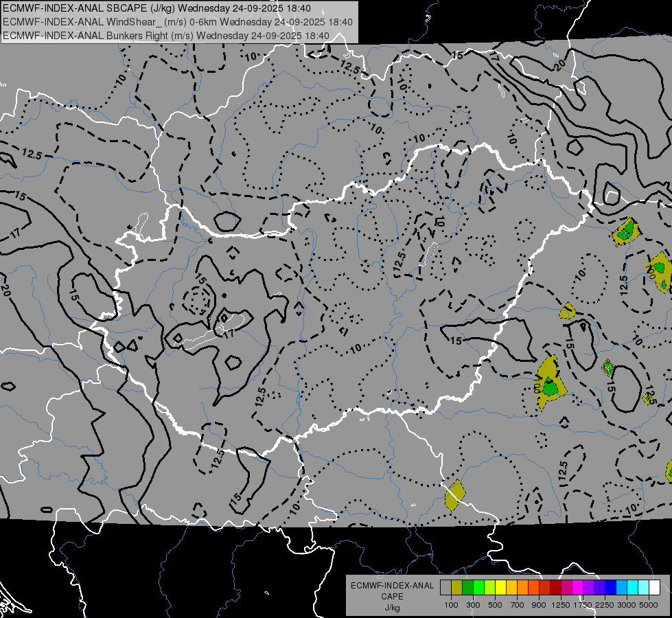Select the 700 value on legend scale
Image resolution: width=672 pixels, height=618 pixels.
[x=518, y=605]
